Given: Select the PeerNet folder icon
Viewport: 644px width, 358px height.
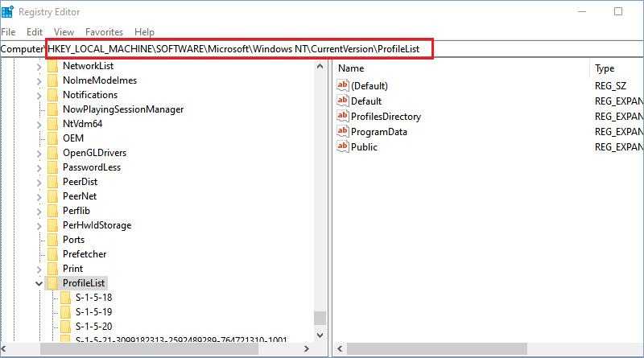Looking at the screenshot, I should click(52, 196).
